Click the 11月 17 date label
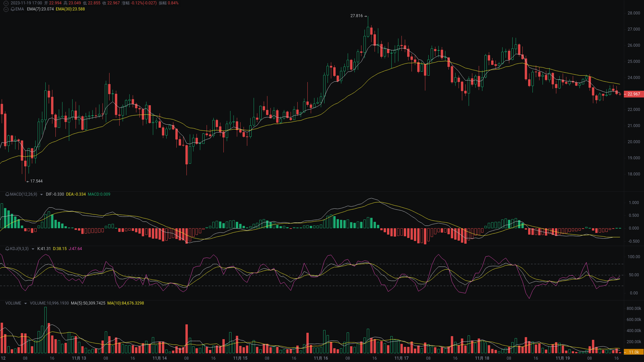 [401, 358]
